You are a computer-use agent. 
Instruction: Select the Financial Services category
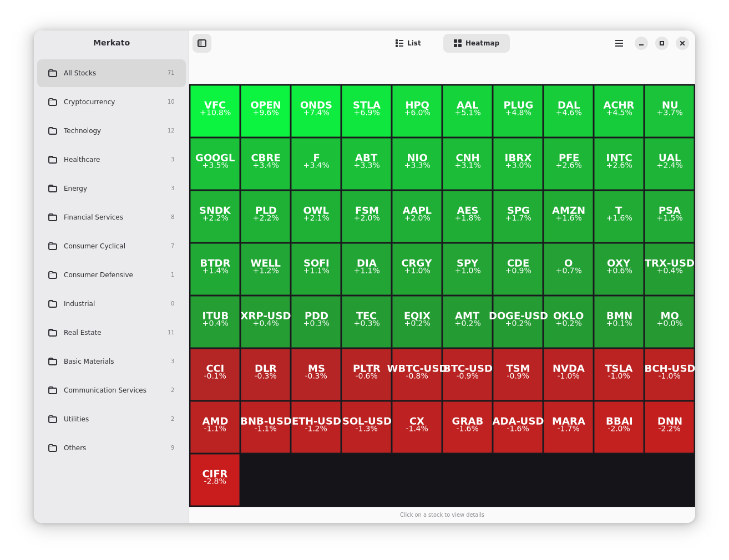112,217
